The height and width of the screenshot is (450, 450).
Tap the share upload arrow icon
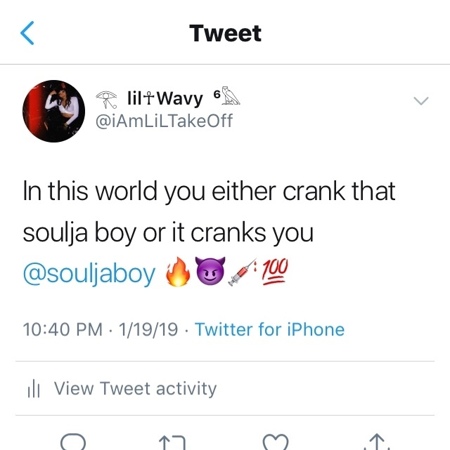click(x=377, y=442)
